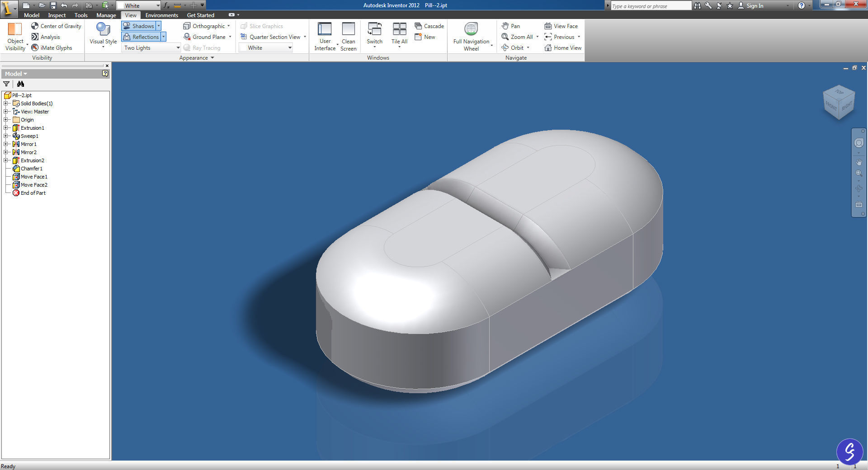Toggle the Shadows button

pyautogui.click(x=139, y=26)
